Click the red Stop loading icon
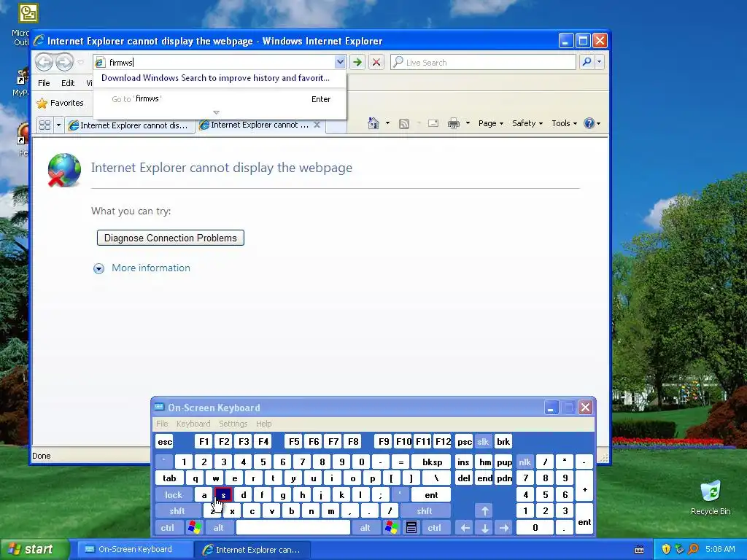Screen dimensions: 747x560 coord(376,62)
